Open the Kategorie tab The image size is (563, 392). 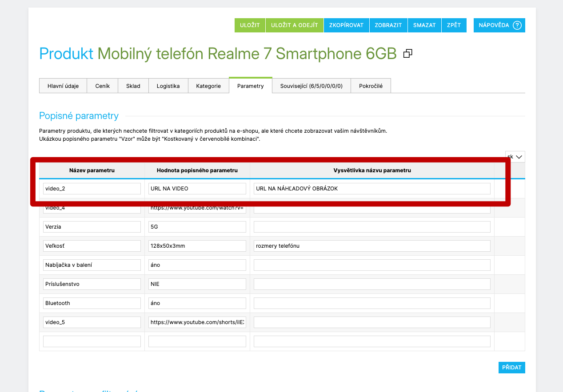tap(208, 86)
